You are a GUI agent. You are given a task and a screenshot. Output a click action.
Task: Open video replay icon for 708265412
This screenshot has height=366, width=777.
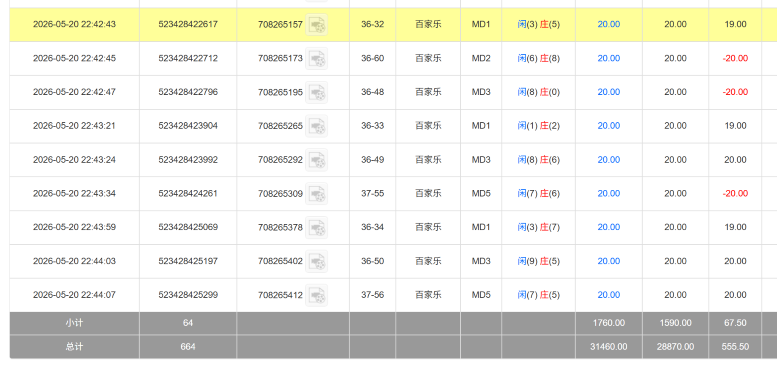coord(316,295)
